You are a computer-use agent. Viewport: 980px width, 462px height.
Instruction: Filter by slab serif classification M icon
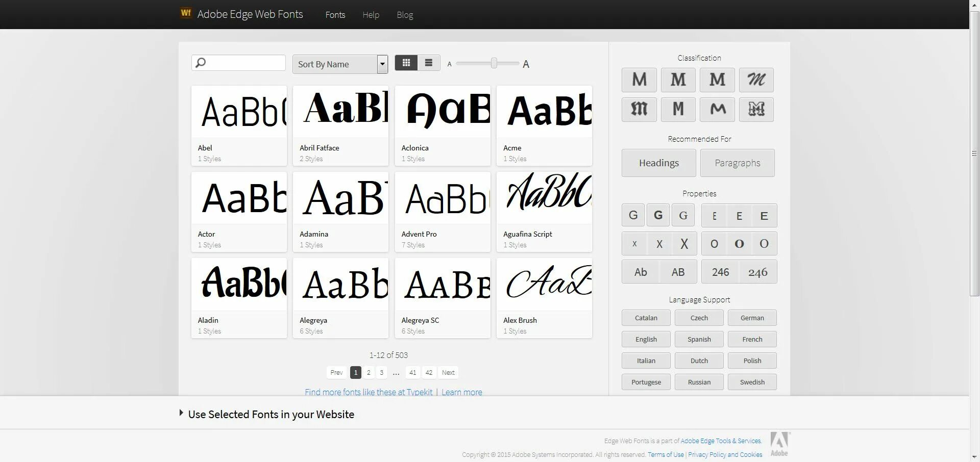pos(717,80)
